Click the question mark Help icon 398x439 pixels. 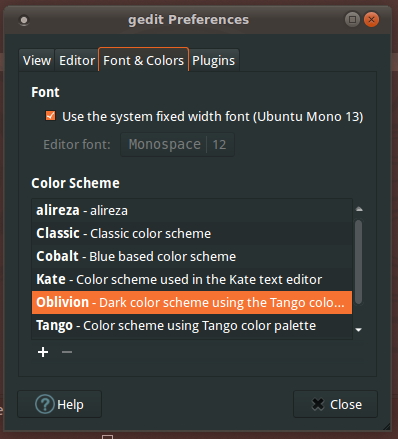tap(44, 404)
